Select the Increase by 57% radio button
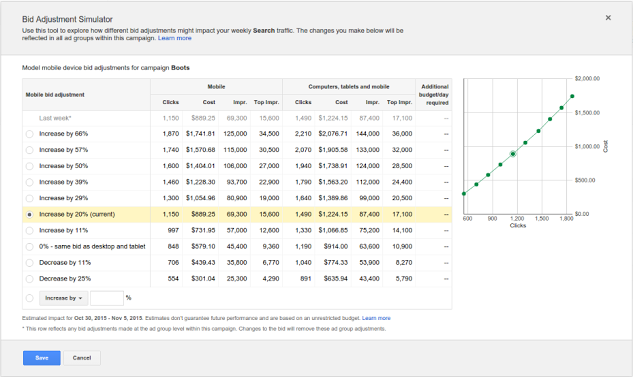This screenshot has width=633, height=378. 29,150
